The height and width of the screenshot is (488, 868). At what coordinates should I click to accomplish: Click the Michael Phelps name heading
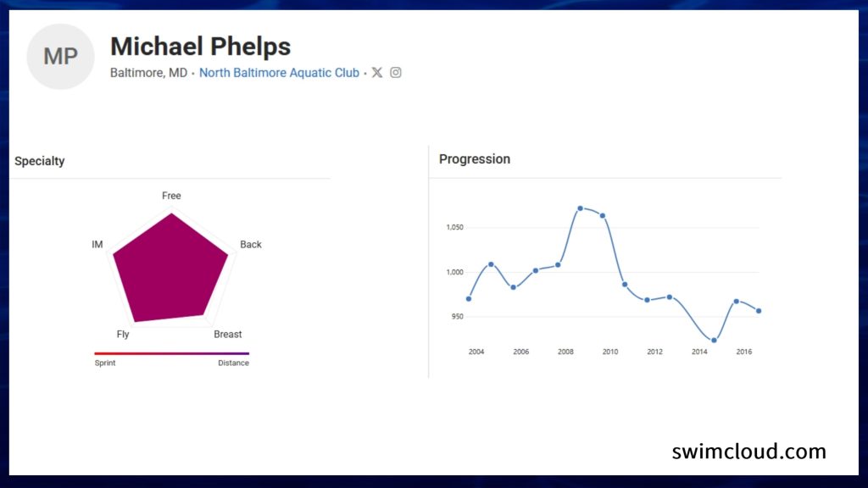point(200,47)
